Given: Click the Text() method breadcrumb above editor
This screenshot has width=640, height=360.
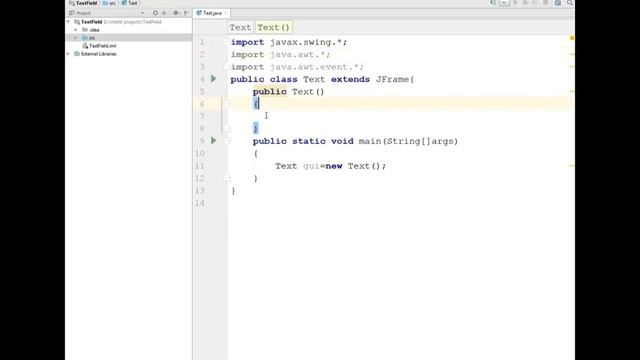Looking at the screenshot, I should (x=273, y=27).
